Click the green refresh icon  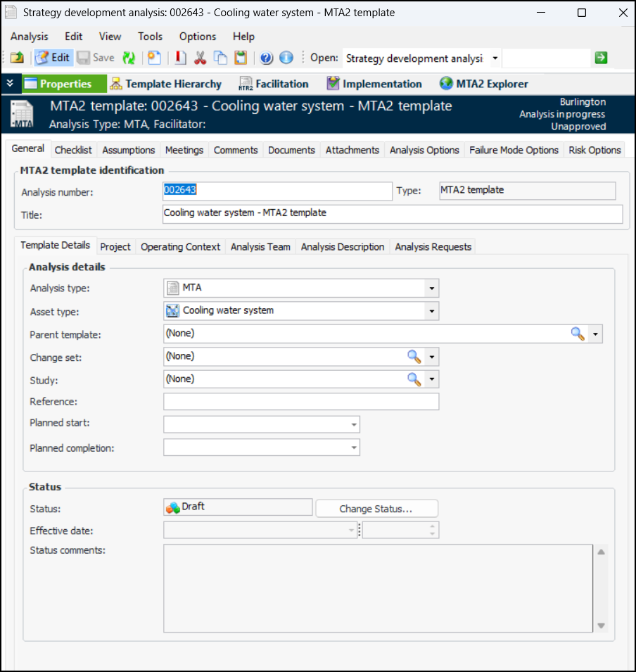[x=128, y=58]
